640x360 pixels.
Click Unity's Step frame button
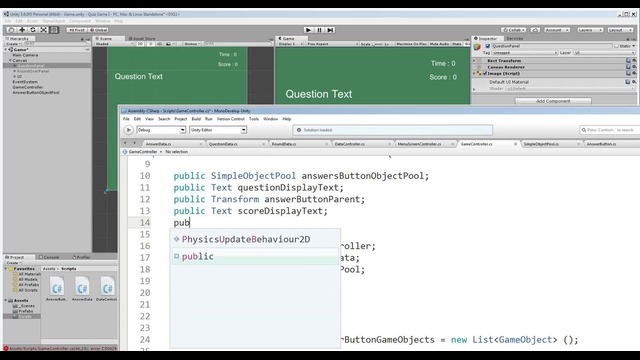pyautogui.click(x=331, y=30)
